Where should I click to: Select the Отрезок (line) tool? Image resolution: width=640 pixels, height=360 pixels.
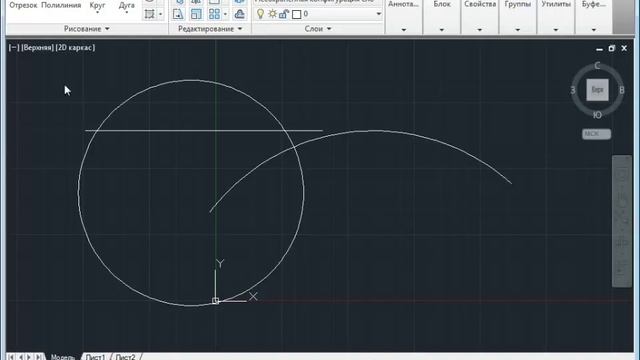coord(23,5)
